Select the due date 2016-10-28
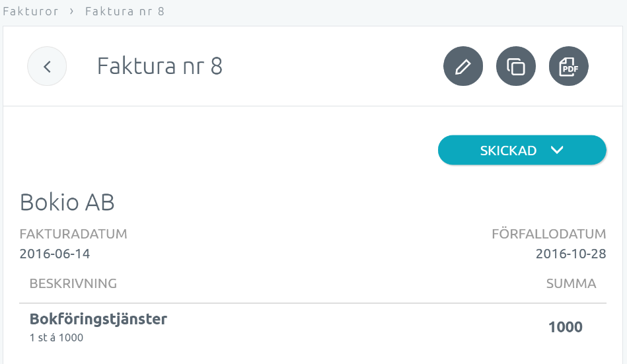Screen dimensions: 627x364 click(x=571, y=254)
